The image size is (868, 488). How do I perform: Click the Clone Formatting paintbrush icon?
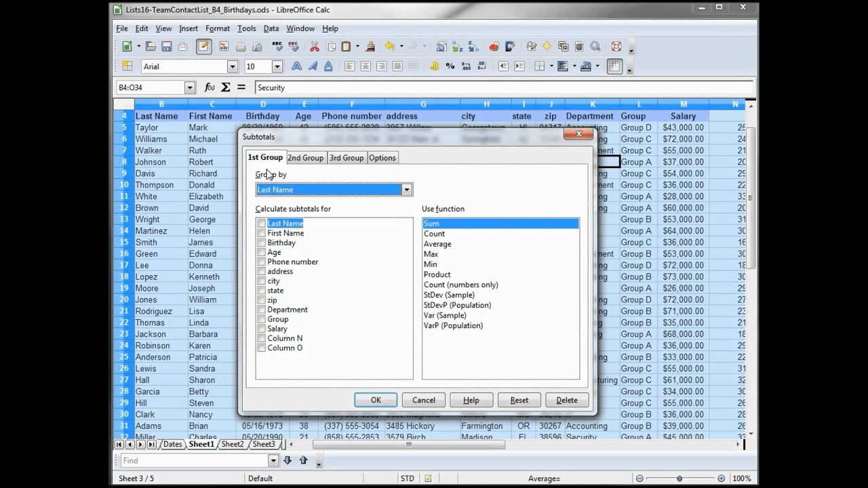click(x=370, y=47)
